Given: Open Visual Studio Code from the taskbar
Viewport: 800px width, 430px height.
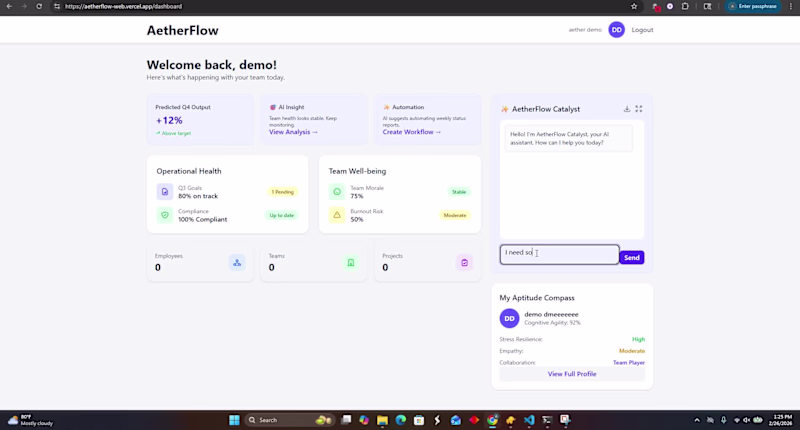Looking at the screenshot, I should pos(529,420).
